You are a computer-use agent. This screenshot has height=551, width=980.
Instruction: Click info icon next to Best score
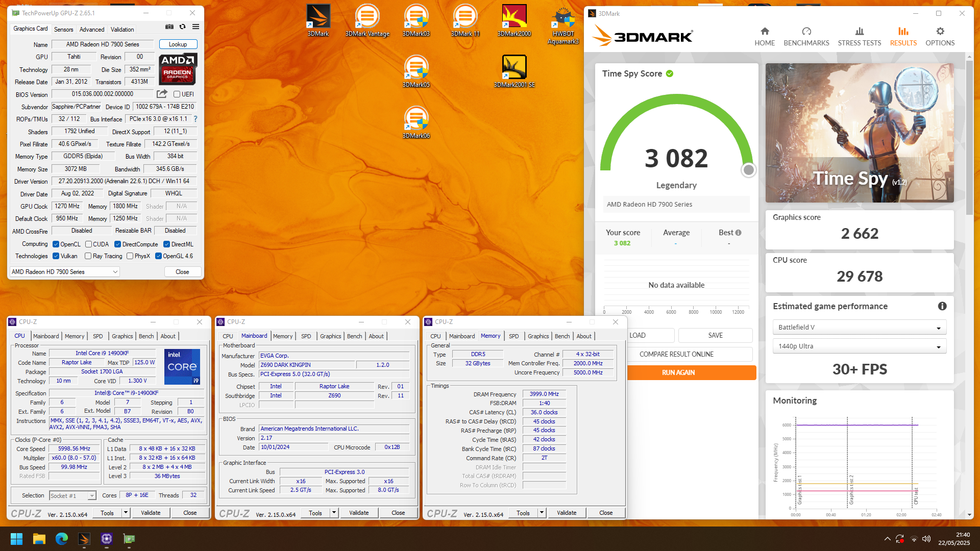738,233
